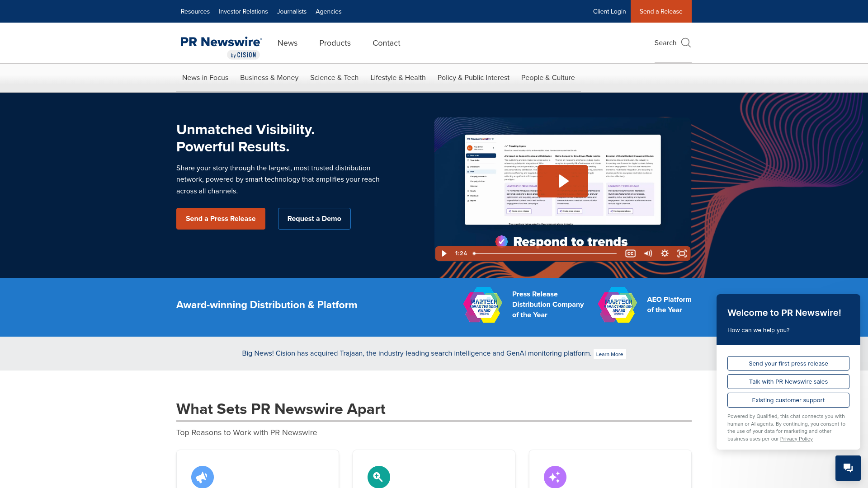Click the purple sparkle card icon
Screen dimensions: 868x488
pyautogui.click(x=555, y=477)
